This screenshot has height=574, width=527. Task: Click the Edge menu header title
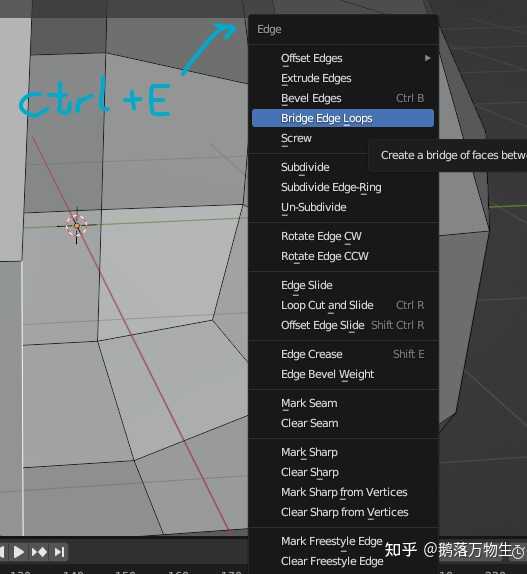269,29
